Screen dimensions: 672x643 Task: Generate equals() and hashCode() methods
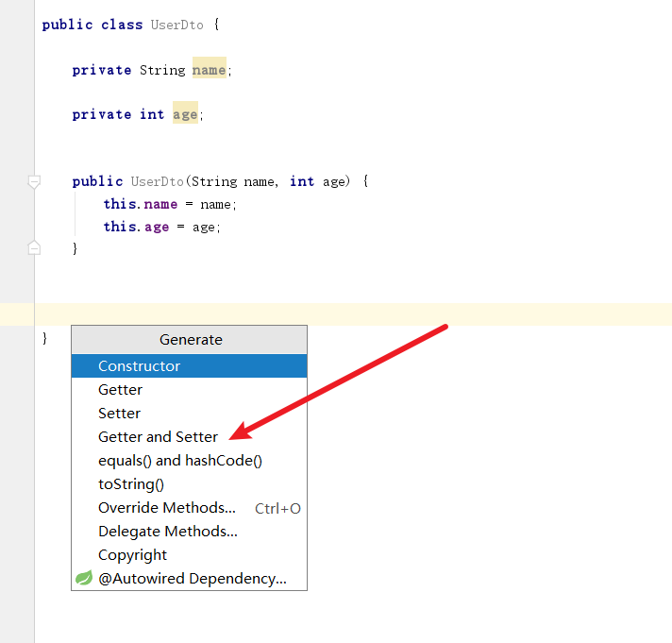[179, 461]
